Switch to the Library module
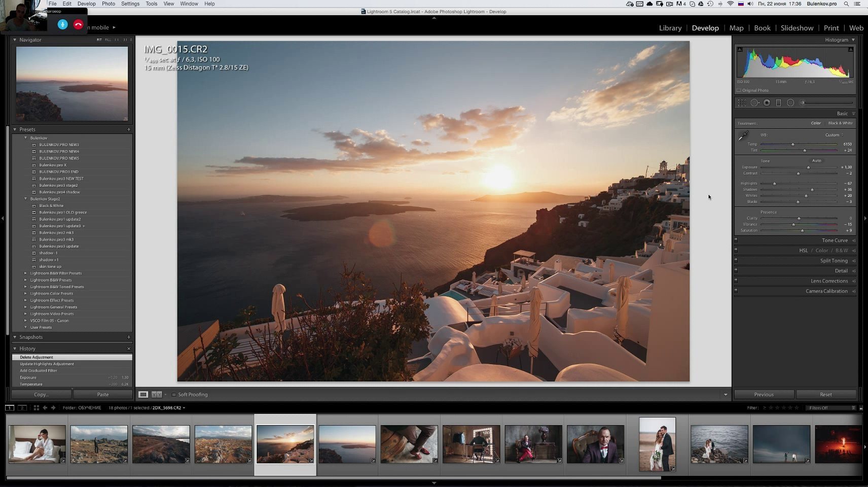 point(670,28)
